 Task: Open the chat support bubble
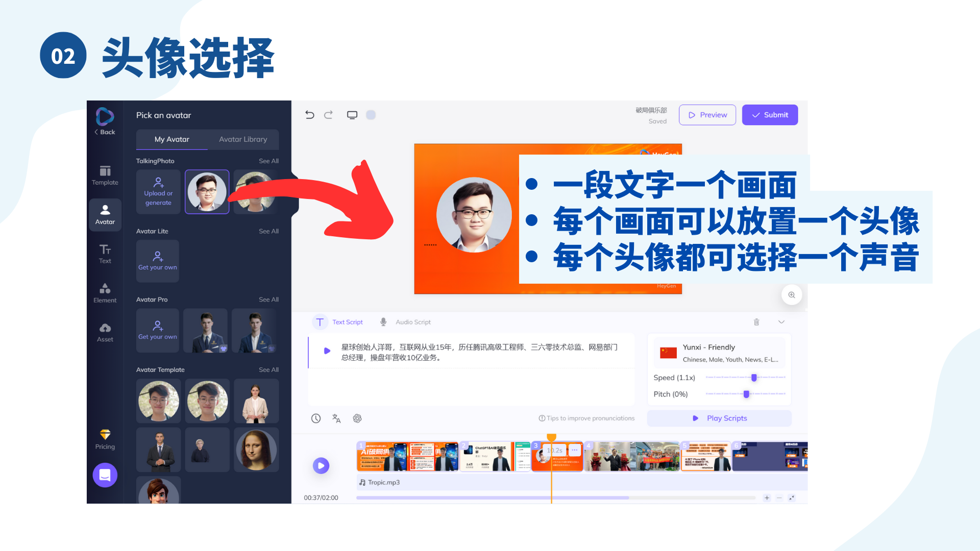(x=105, y=475)
